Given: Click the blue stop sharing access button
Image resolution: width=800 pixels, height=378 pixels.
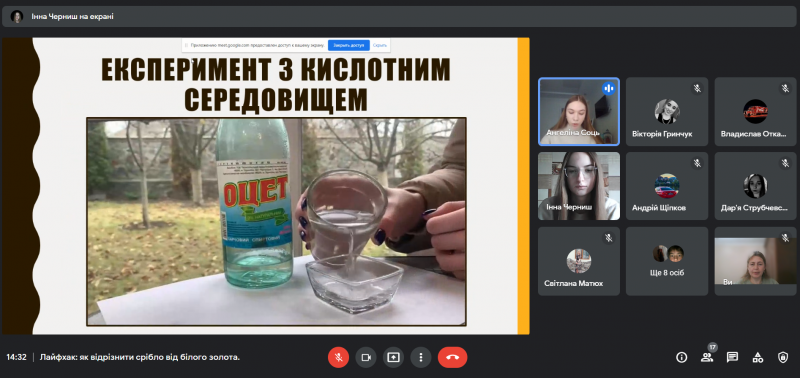Looking at the screenshot, I should tap(349, 45).
